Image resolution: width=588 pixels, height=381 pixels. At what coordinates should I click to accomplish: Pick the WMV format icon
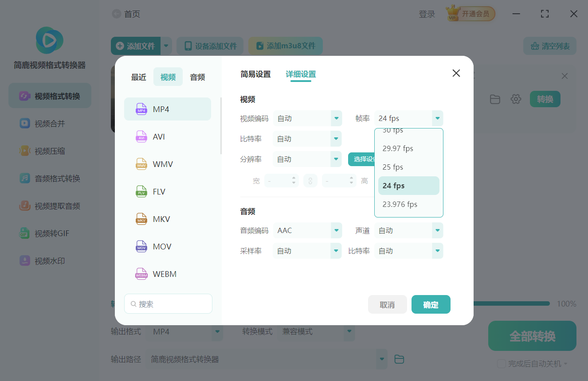(141, 164)
